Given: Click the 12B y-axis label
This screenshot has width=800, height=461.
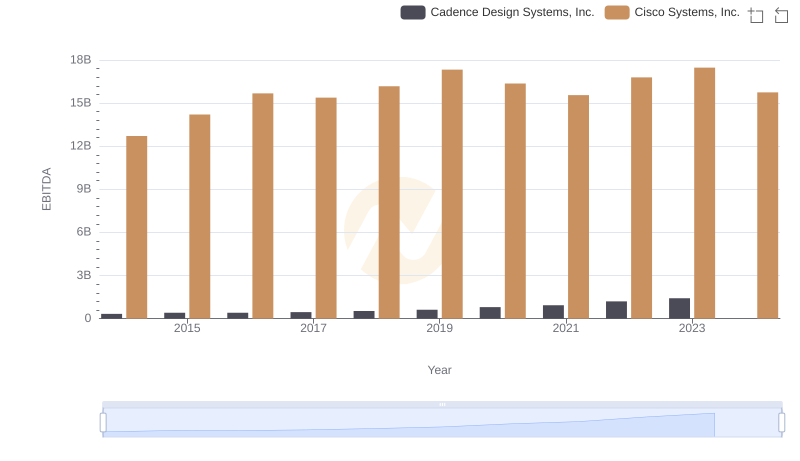Looking at the screenshot, I should point(81,146).
